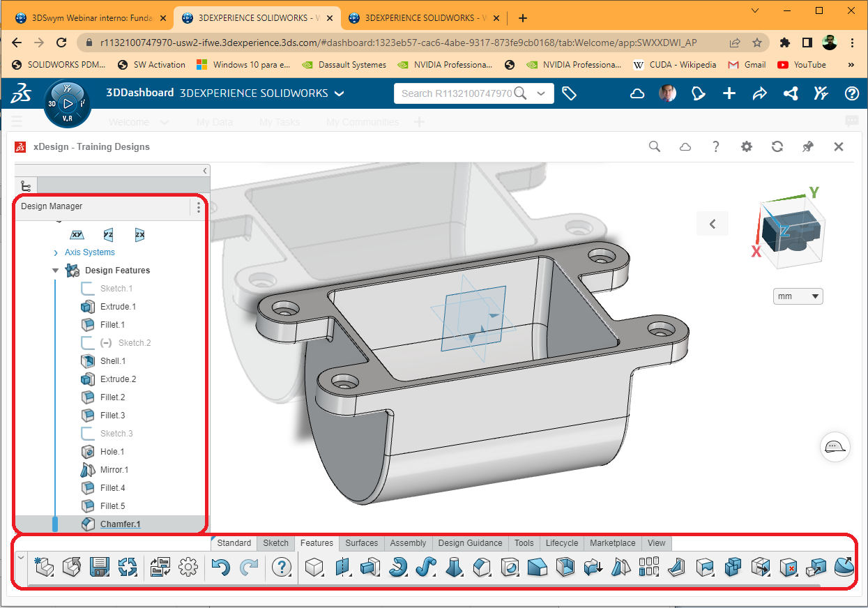This screenshot has width=868, height=608.
Task: Select the Pattern grid feature tool
Action: (649, 568)
